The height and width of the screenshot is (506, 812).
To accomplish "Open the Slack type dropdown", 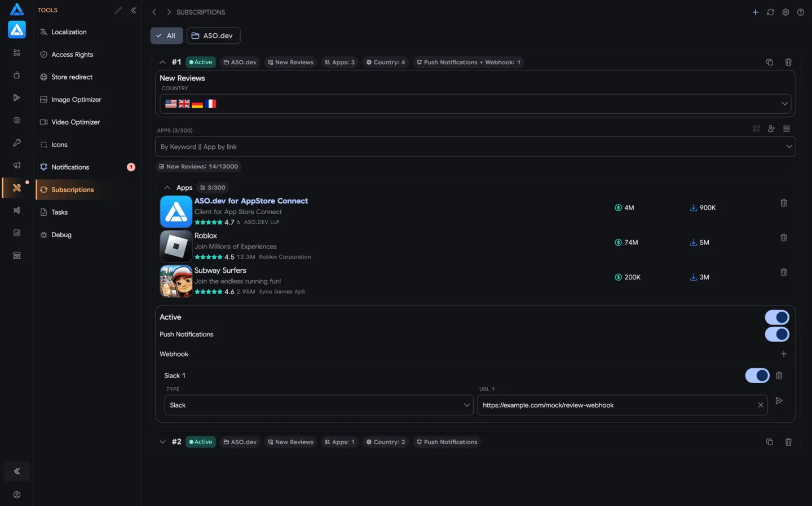I will coord(319,405).
